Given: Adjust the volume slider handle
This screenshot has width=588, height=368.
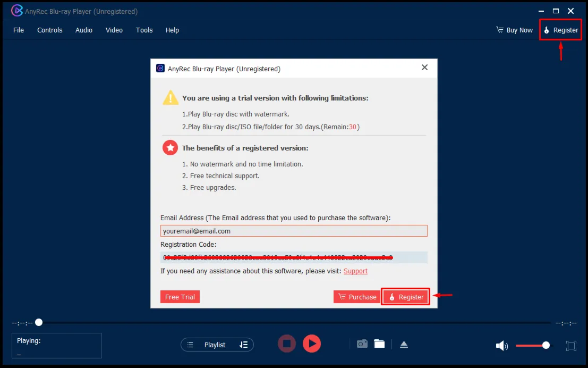Looking at the screenshot, I should click(x=546, y=345).
